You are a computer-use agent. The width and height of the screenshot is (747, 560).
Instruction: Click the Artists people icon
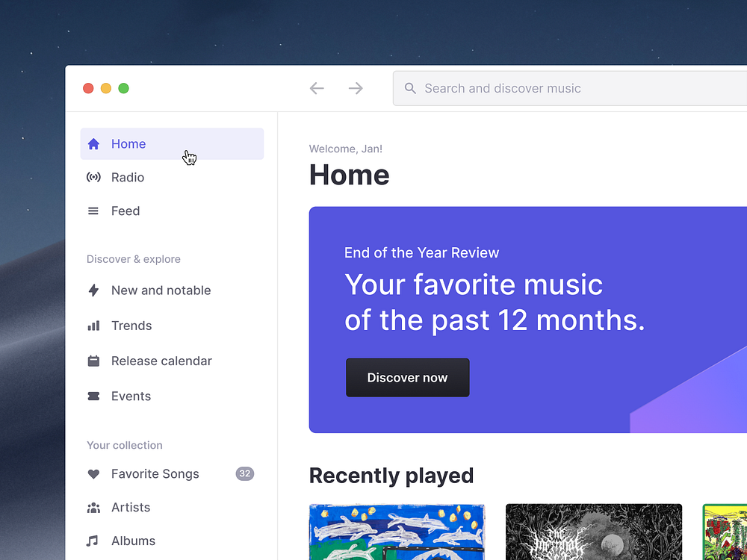[93, 507]
